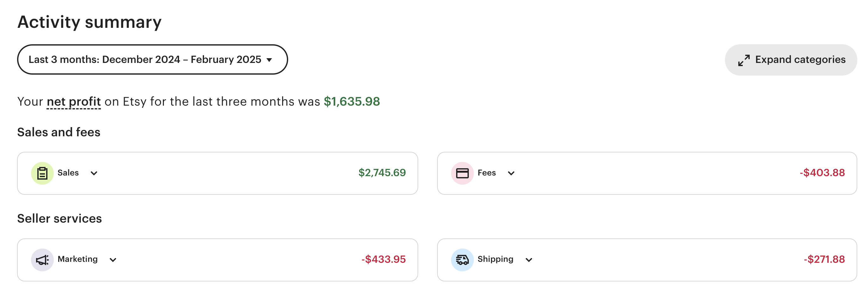The height and width of the screenshot is (308, 868).
Task: Click the $2,745.69 sales amount
Action: [382, 173]
